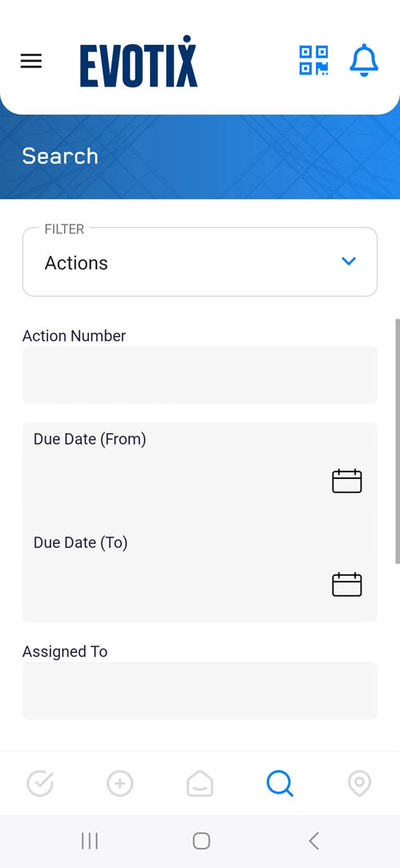Image resolution: width=400 pixels, height=868 pixels.
Task: Expand the Filter dropdown chevron
Action: click(349, 262)
